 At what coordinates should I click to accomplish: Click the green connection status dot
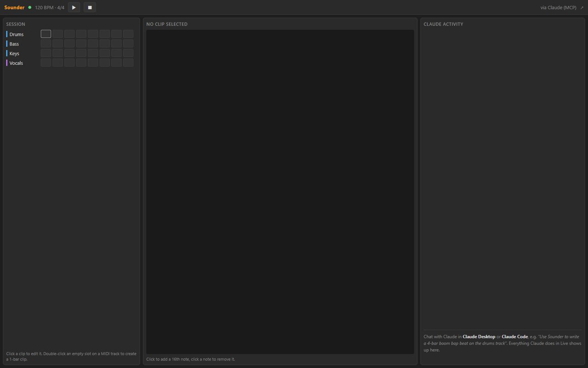[x=30, y=7]
